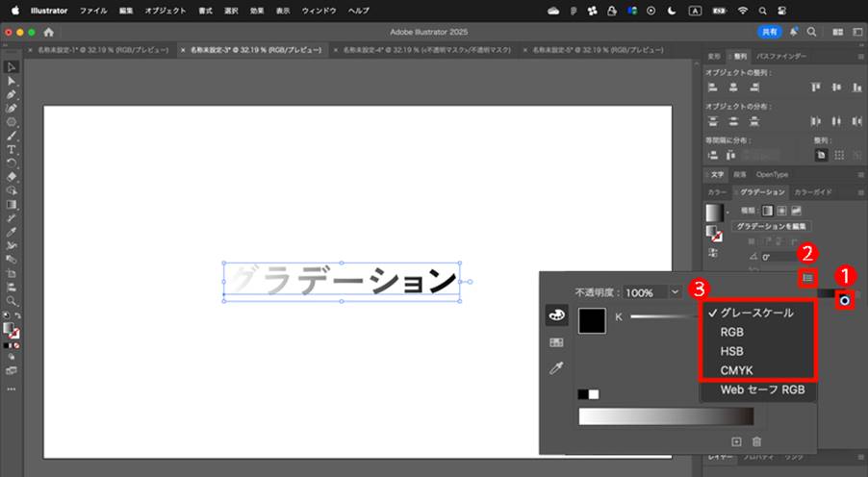Image resolution: width=868 pixels, height=477 pixels.
Task: Expand the opacity 100% dropdown arrow
Action: [x=675, y=292]
